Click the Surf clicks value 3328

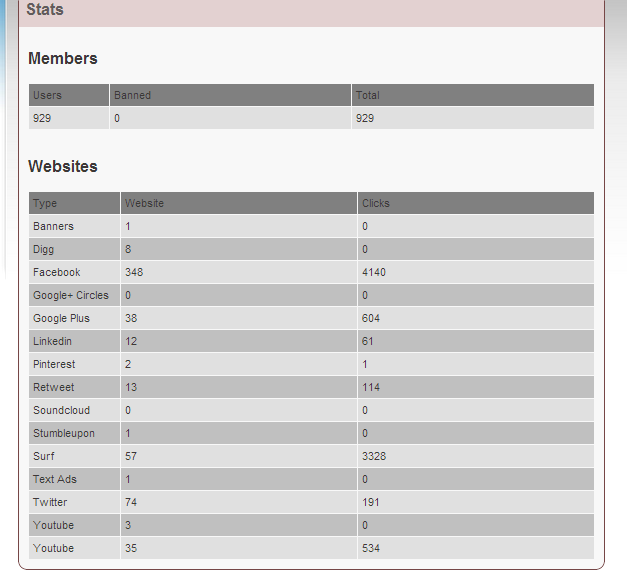[x=374, y=456]
